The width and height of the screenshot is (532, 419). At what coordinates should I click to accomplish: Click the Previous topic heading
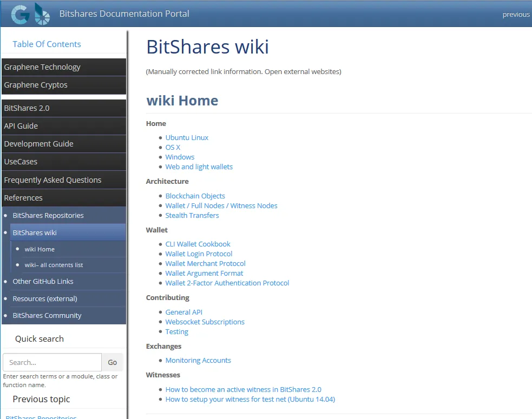tap(41, 400)
